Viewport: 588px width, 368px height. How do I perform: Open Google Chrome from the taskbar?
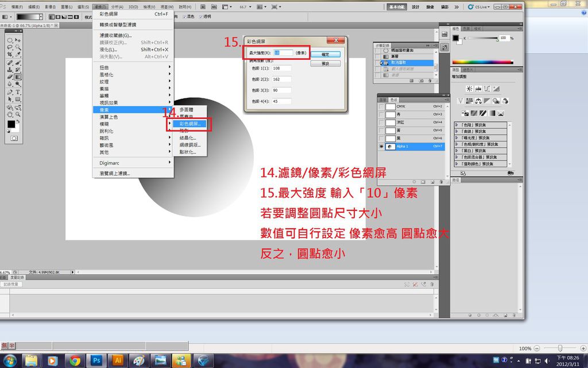(x=75, y=361)
